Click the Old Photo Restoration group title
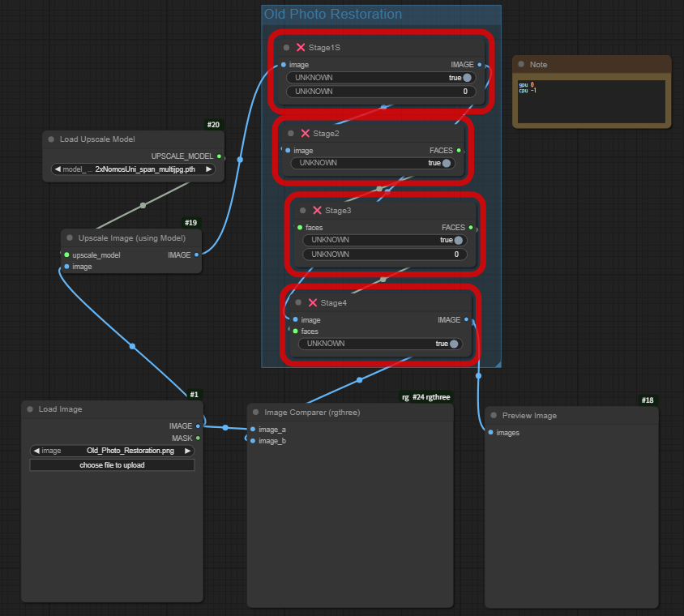 333,15
